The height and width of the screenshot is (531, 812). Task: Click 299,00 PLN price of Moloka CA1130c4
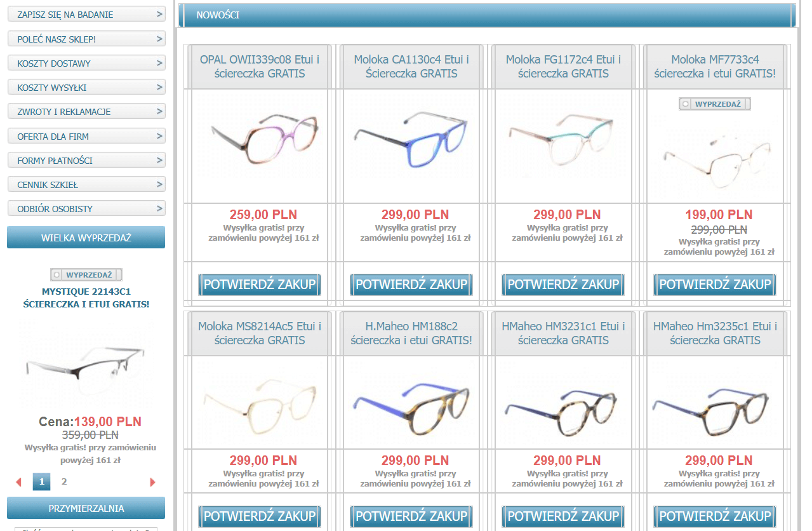(415, 215)
